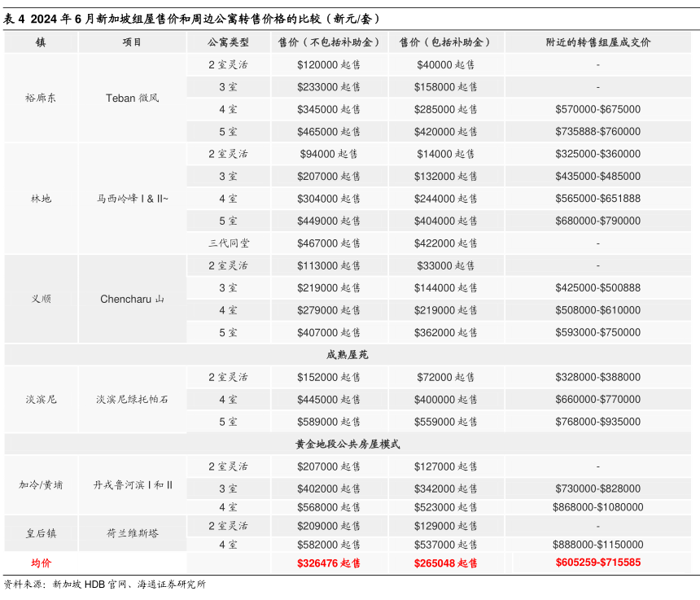Click the price "$113000 起售"
This screenshot has height=600, width=700.
pyautogui.click(x=329, y=265)
